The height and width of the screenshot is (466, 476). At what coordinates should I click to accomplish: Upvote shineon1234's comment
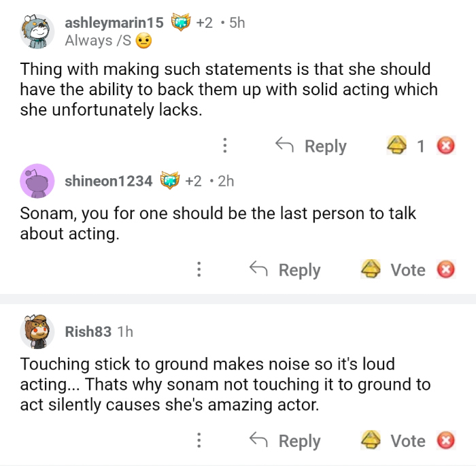pos(371,270)
